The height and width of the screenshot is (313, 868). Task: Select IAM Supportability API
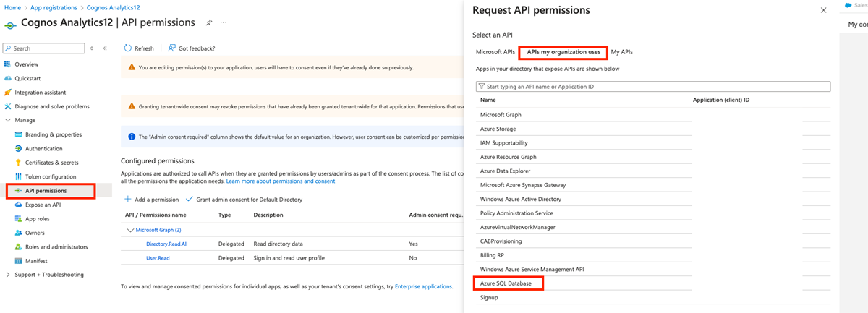[504, 143]
